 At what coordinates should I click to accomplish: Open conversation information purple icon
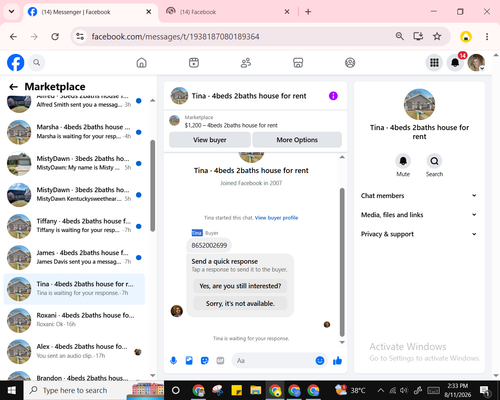333,96
